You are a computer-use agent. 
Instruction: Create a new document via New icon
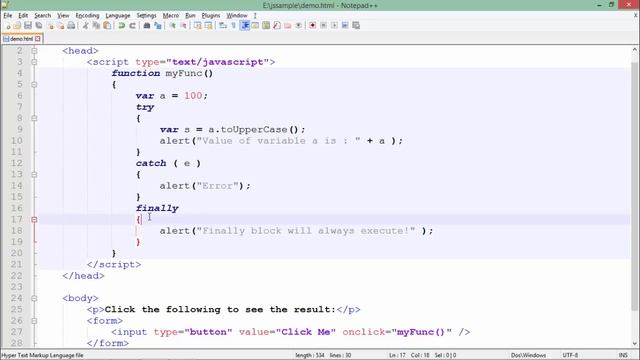click(x=8, y=26)
